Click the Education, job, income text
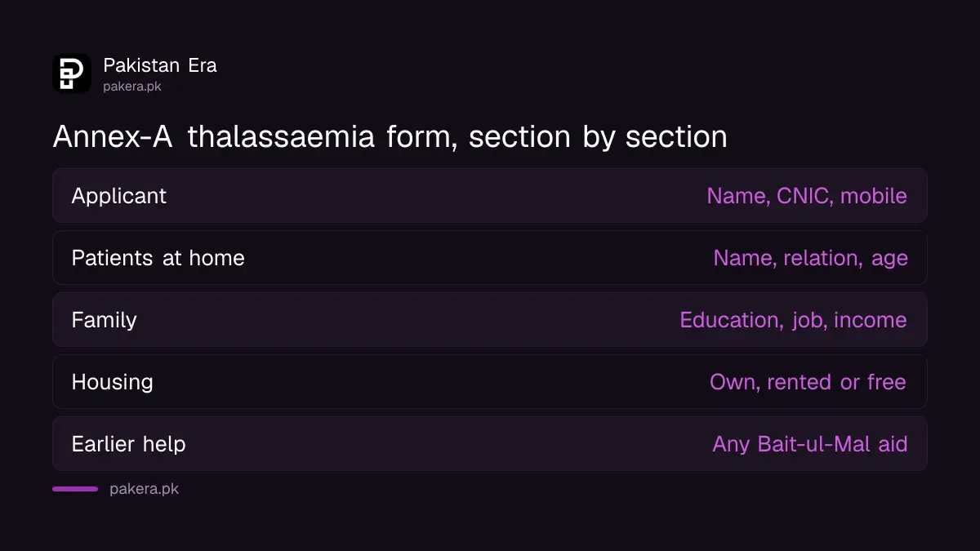The height and width of the screenshot is (551, 980). (793, 320)
